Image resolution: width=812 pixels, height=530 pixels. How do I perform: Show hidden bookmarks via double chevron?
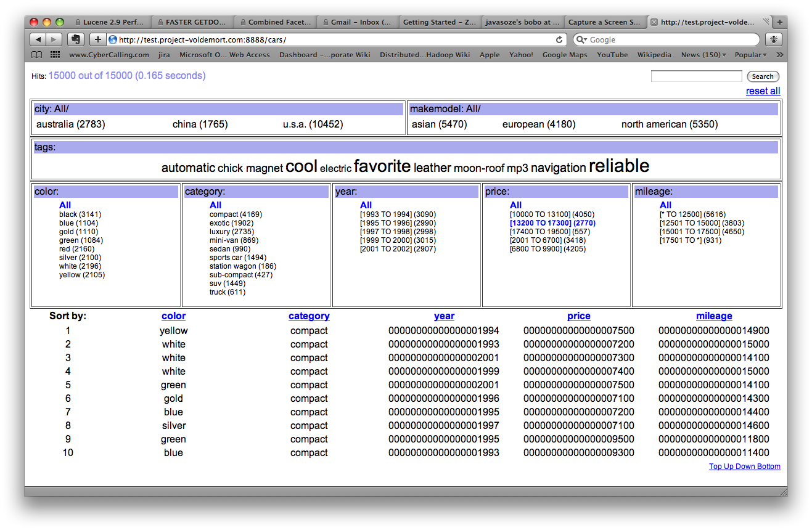[779, 55]
